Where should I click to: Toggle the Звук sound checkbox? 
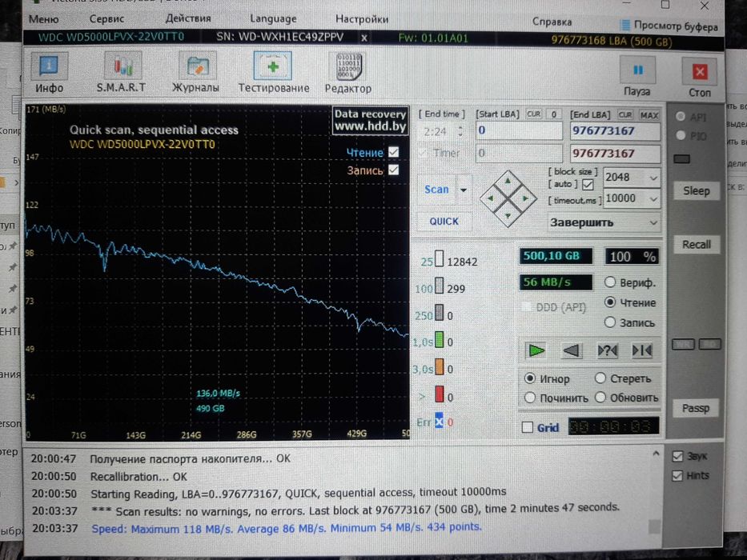(x=677, y=456)
